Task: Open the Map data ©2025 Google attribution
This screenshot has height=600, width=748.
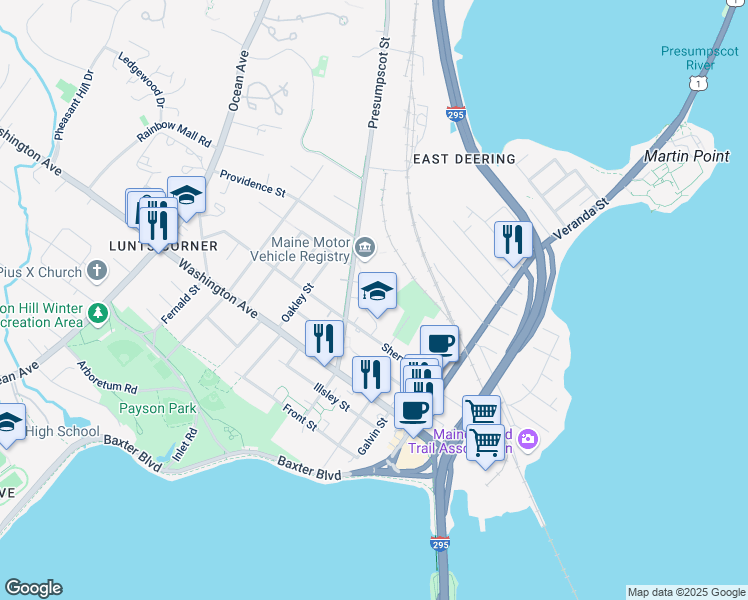Action: click(x=686, y=592)
